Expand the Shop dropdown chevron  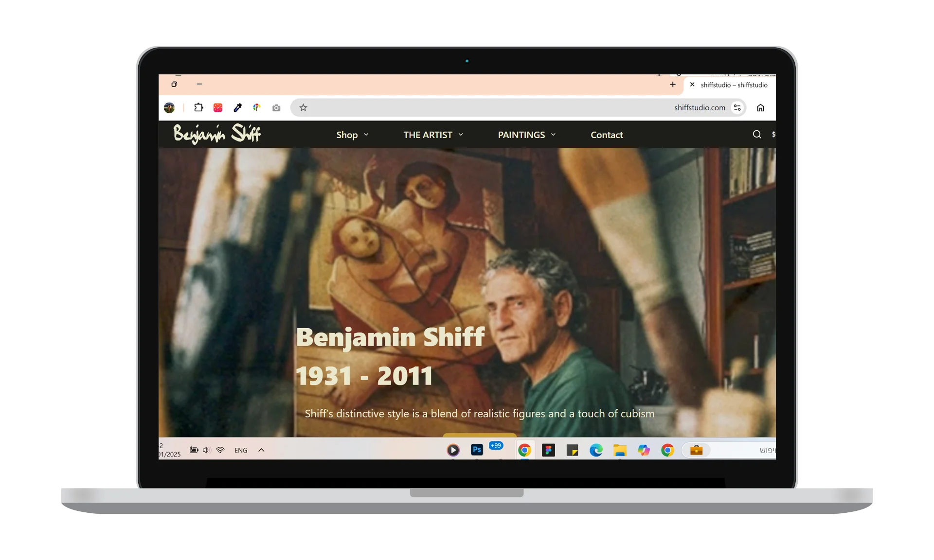[366, 135]
